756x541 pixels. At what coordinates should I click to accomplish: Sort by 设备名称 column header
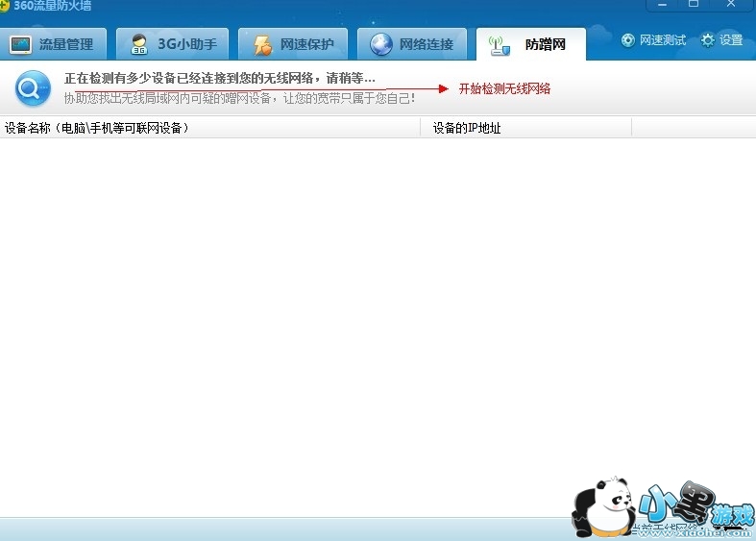pyautogui.click(x=210, y=128)
